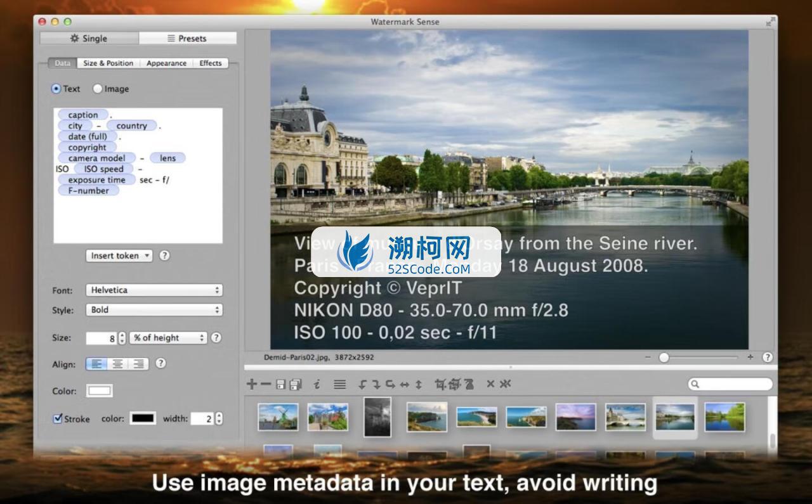Click the exposure time token

(96, 179)
